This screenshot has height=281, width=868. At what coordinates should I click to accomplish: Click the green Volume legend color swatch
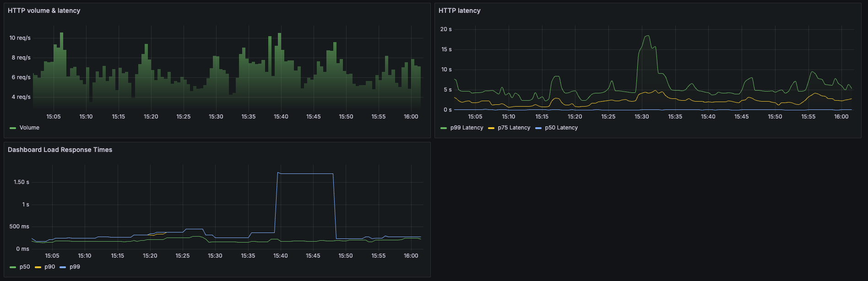point(13,128)
